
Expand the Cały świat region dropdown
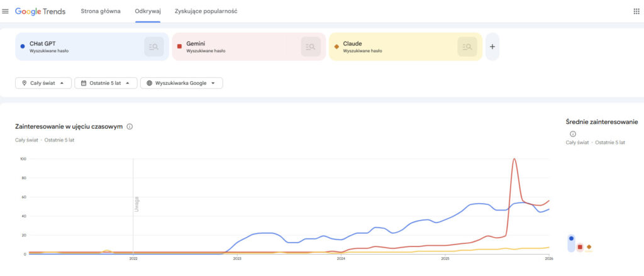point(43,83)
